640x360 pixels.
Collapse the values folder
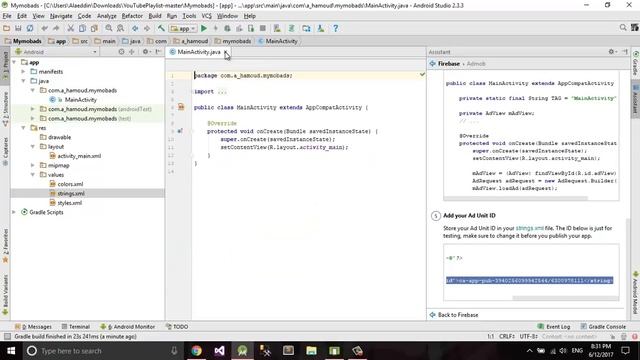pyautogui.click(x=33, y=175)
